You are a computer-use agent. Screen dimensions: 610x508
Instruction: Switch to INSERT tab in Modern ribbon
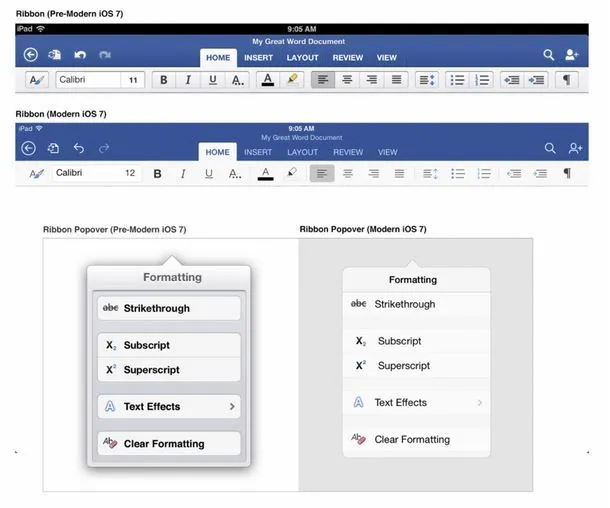[258, 152]
